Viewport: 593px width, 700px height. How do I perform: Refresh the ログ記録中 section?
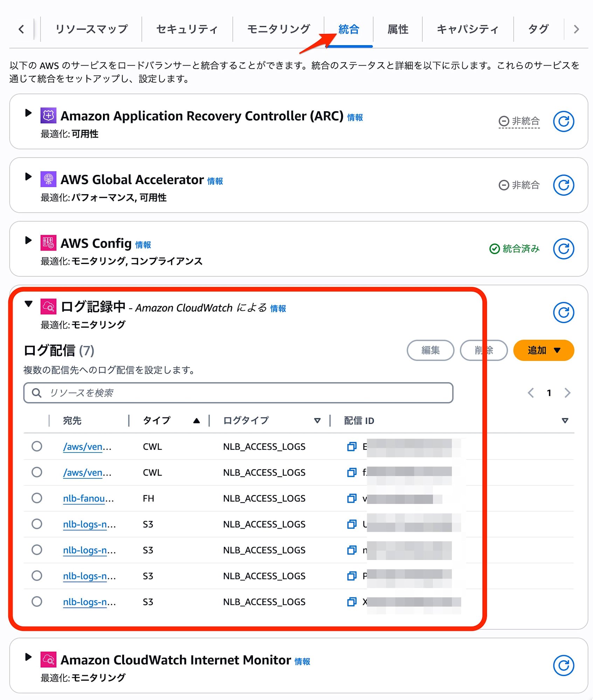(564, 312)
